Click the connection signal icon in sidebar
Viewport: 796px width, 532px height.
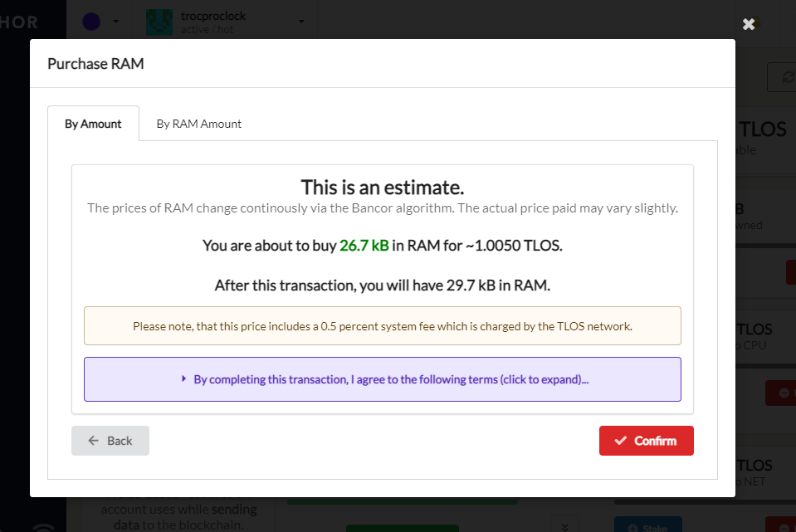click(x=43, y=527)
